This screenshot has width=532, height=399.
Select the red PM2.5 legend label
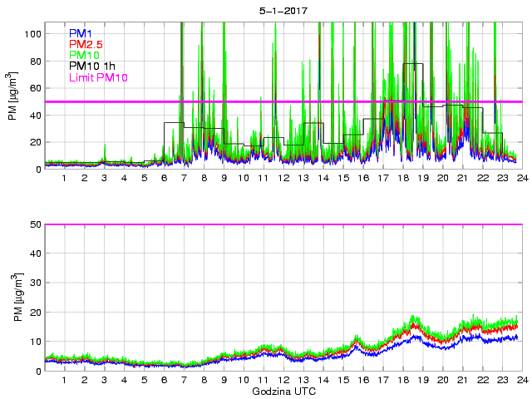click(x=87, y=44)
